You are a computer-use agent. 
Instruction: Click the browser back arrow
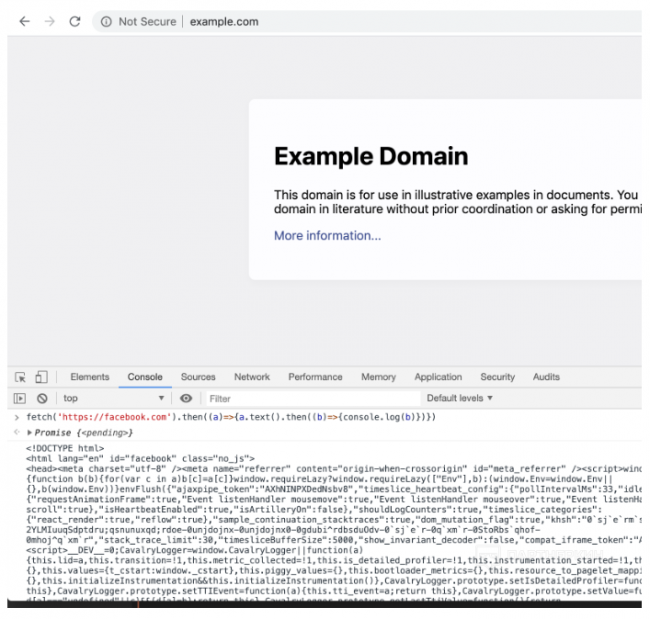click(24, 21)
